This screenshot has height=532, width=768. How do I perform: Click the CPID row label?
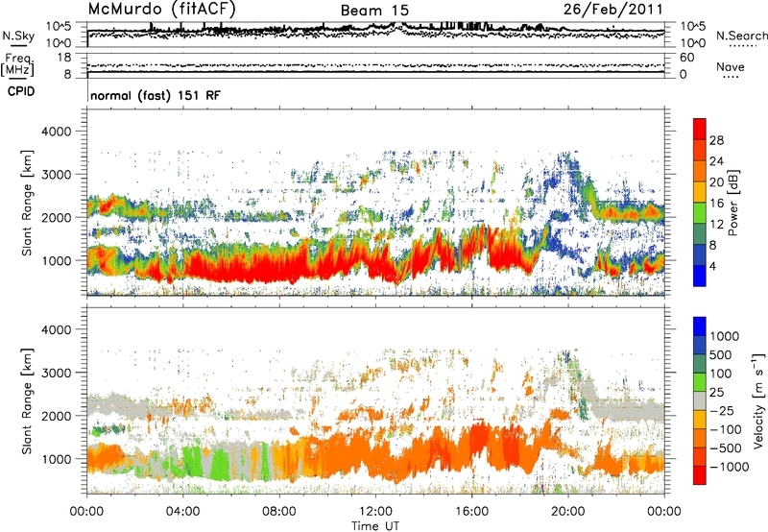tap(21, 91)
